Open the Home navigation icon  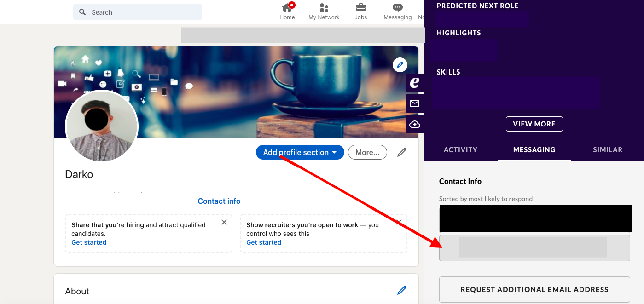click(x=287, y=8)
